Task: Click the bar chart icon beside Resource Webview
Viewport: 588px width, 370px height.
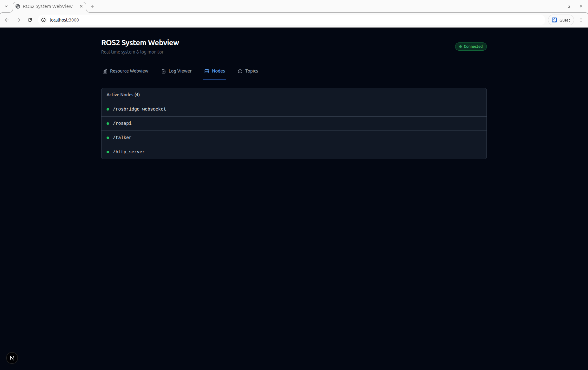Action: point(105,71)
